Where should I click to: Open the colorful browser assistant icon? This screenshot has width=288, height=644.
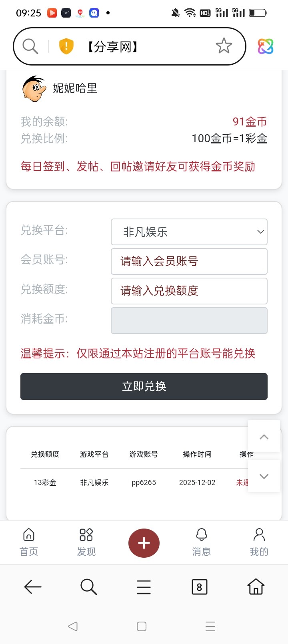tap(266, 46)
